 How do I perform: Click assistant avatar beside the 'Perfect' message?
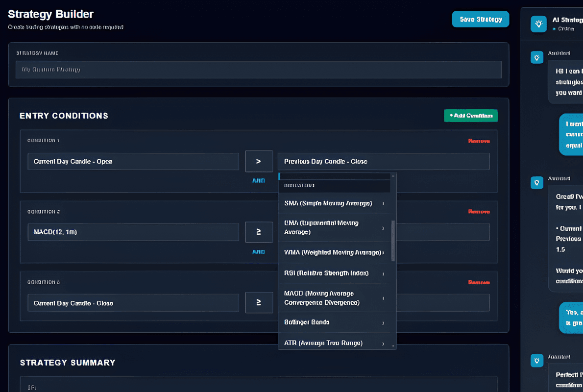pos(536,361)
